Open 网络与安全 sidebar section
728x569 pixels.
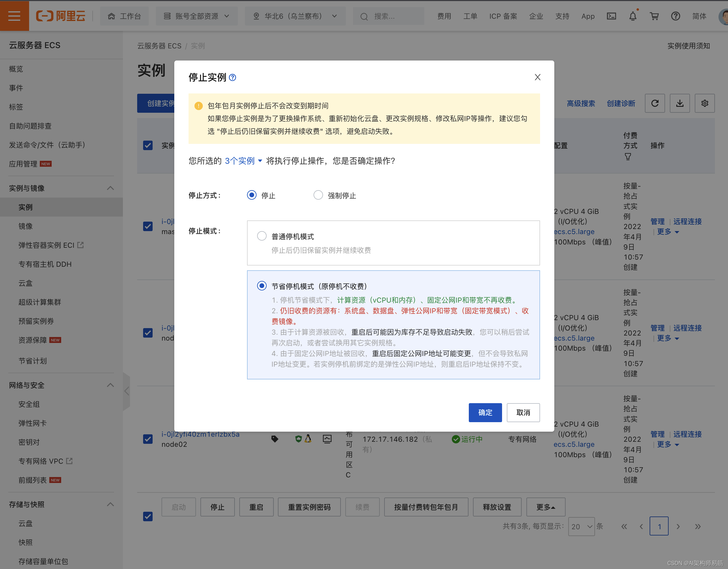coord(59,385)
